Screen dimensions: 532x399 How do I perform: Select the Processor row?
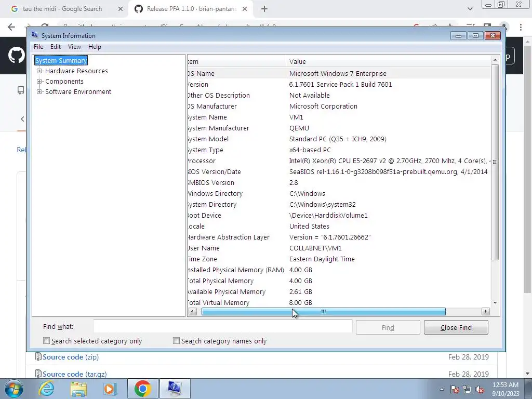[x=339, y=161]
